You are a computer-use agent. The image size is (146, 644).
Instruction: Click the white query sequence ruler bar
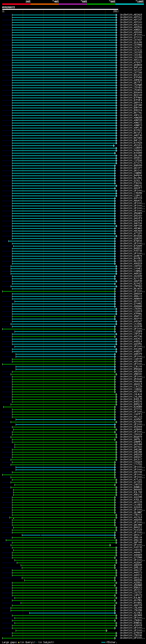click(60, 10)
